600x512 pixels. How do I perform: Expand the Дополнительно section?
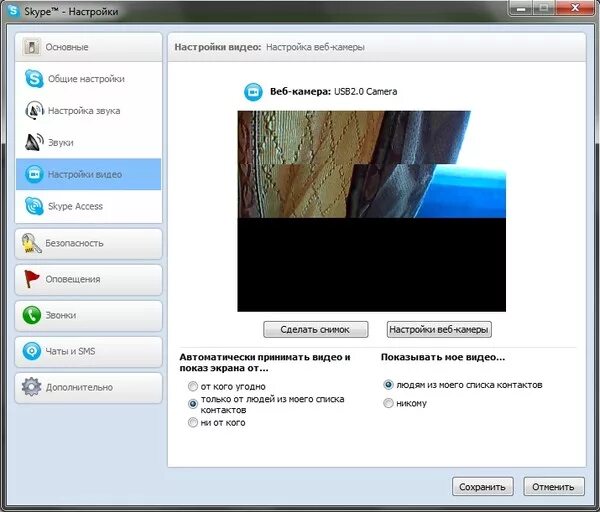[88, 387]
